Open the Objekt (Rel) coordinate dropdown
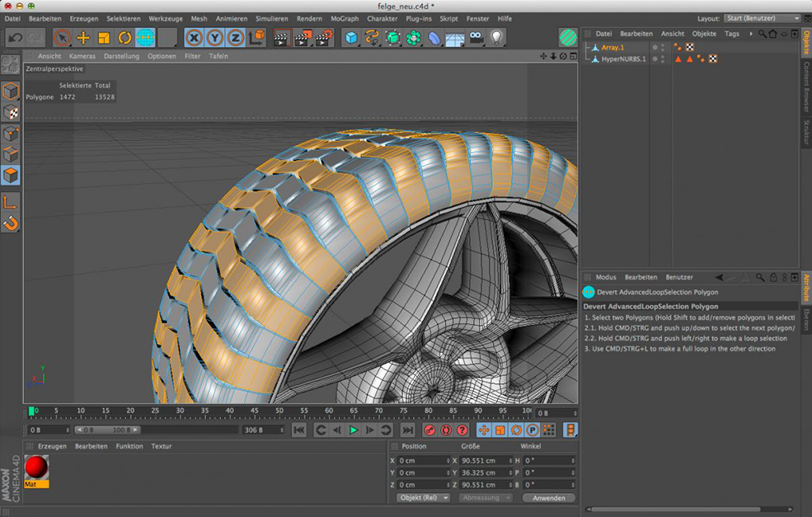Screen dimensions: 812x517 pos(423,498)
